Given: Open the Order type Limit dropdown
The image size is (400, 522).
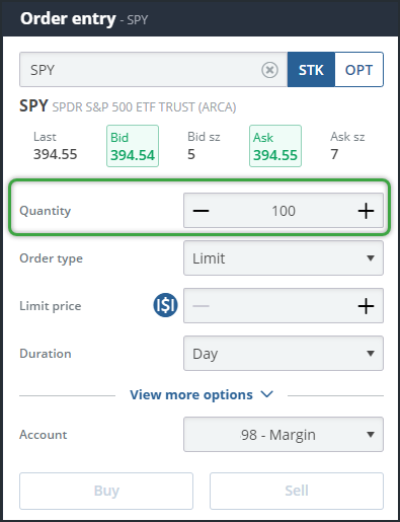Looking at the screenshot, I should click(x=283, y=258).
